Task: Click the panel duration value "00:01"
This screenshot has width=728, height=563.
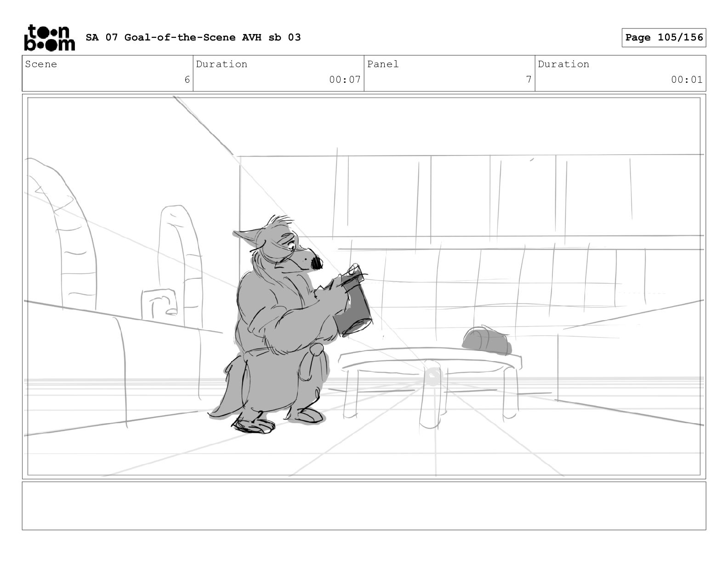Action: (x=687, y=80)
